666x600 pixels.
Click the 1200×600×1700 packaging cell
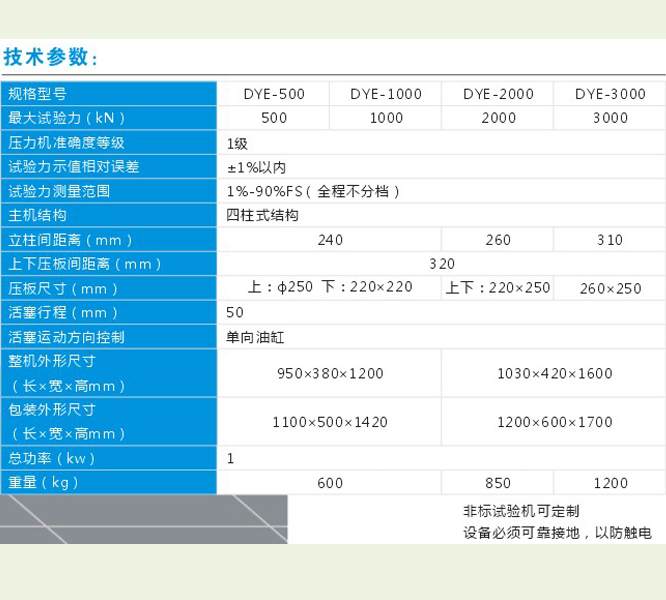[555, 423]
